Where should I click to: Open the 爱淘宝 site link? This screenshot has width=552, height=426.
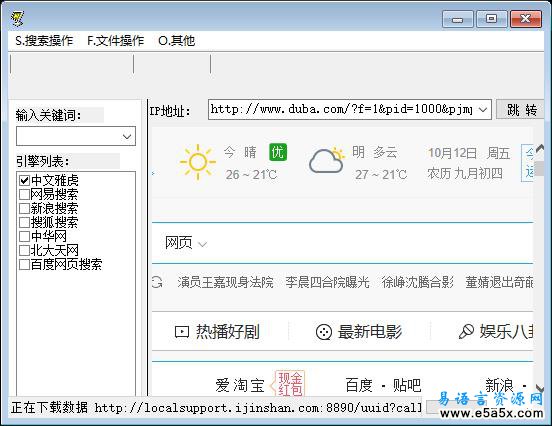point(240,385)
